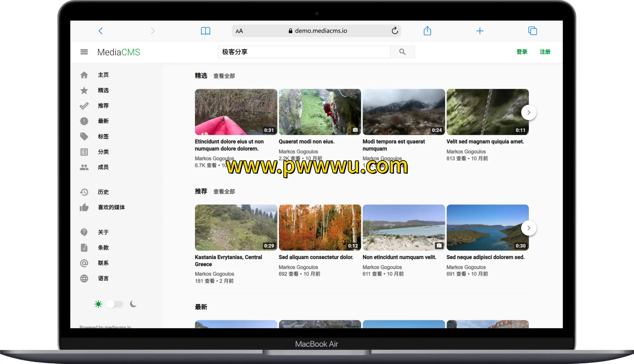
Task: Open 标签 tags from the sidebar
Action: pyautogui.click(x=84, y=136)
